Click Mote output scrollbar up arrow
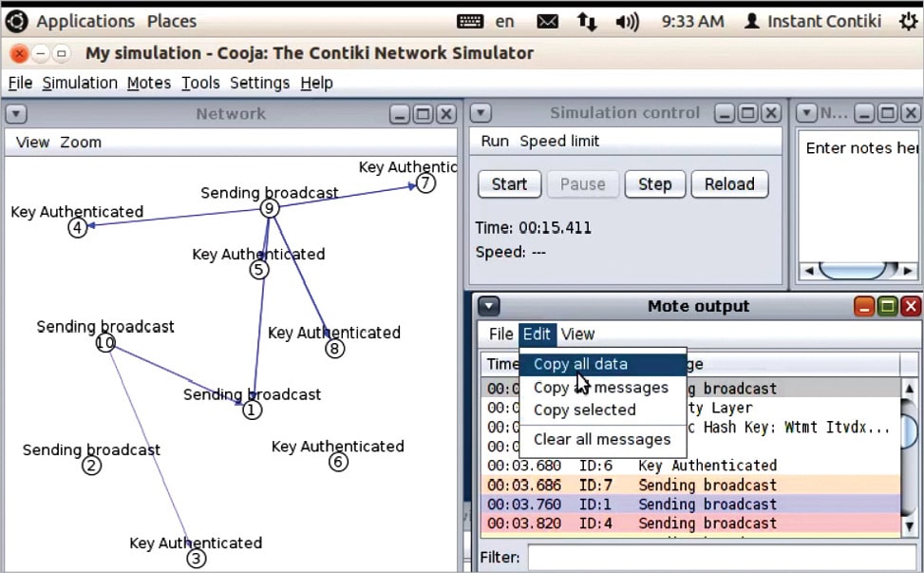Screen dimensions: 924x573 pos(909,389)
